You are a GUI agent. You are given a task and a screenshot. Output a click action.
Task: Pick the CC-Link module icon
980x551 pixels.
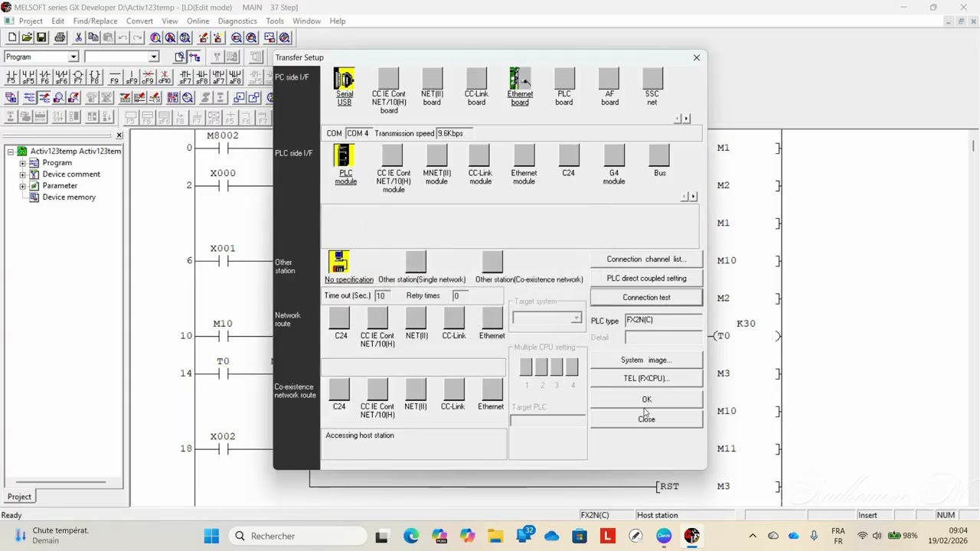click(x=480, y=155)
